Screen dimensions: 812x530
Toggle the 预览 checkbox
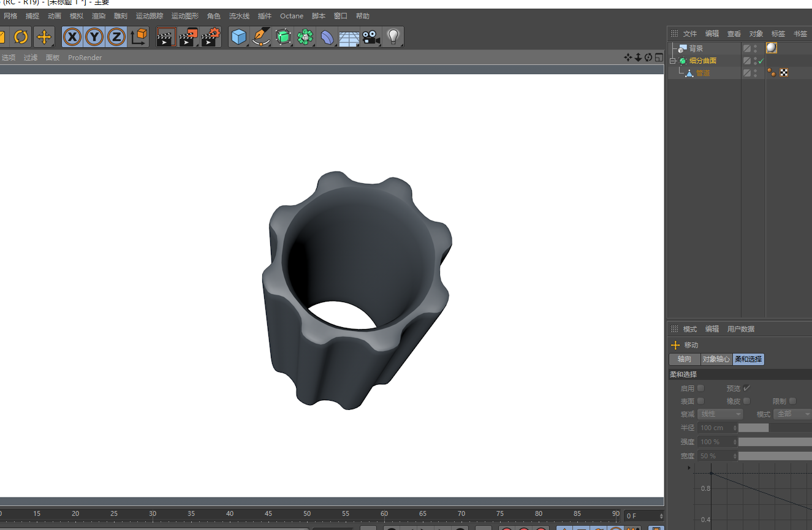point(747,388)
